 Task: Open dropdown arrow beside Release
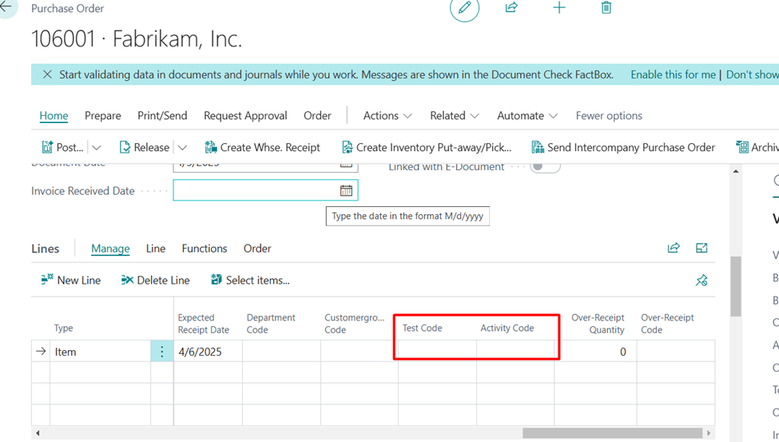pos(182,147)
